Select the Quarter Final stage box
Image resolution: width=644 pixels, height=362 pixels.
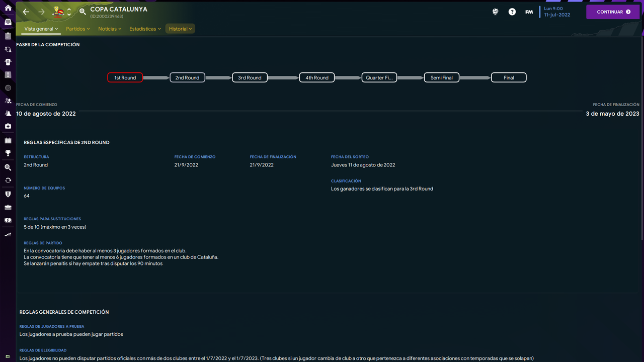pyautogui.click(x=379, y=77)
